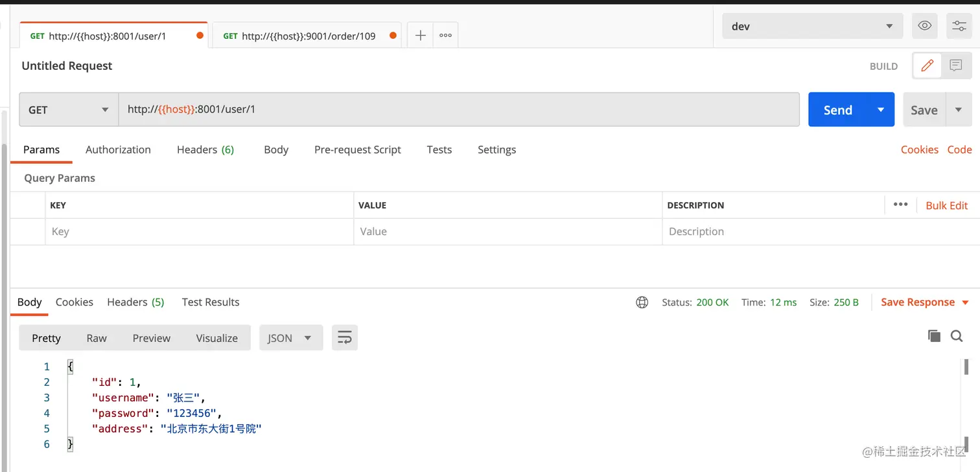Click the Key query param field
980x472 pixels.
[199, 231]
